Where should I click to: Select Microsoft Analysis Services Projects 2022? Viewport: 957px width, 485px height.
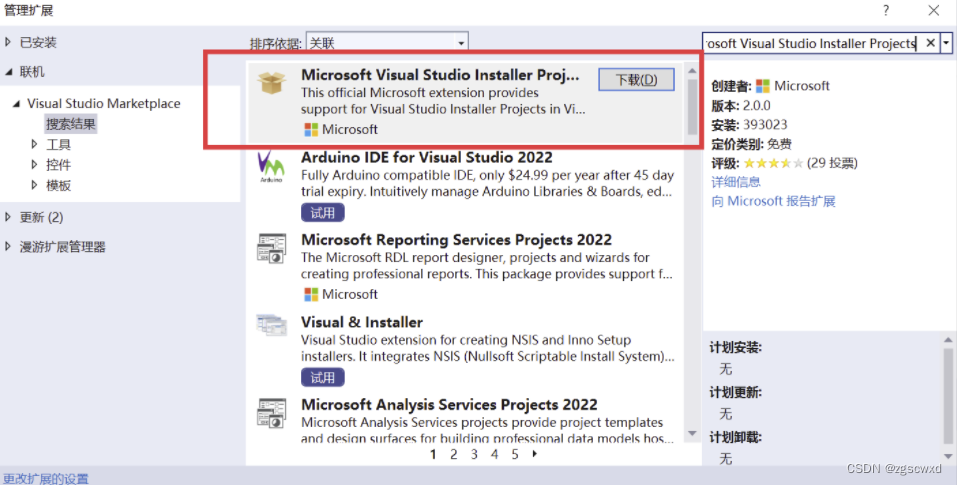pos(449,404)
